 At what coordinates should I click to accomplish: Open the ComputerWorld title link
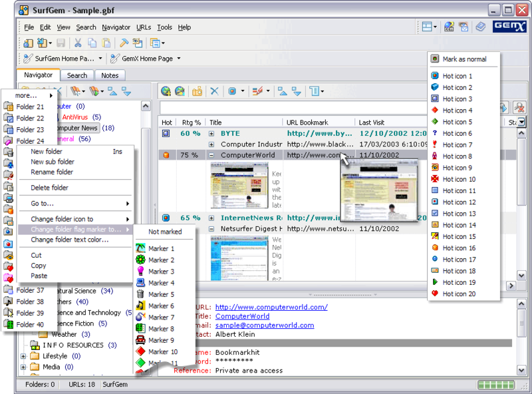pyautogui.click(x=242, y=316)
